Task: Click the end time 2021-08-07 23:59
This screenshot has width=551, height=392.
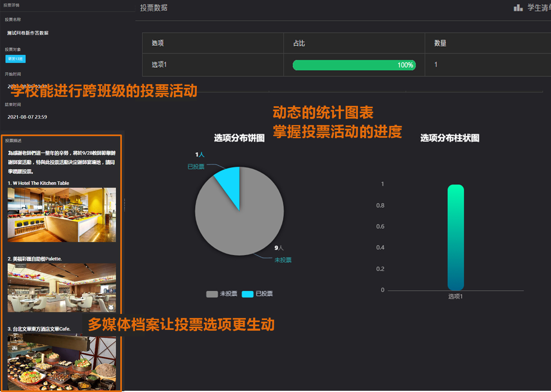Action: (27, 117)
